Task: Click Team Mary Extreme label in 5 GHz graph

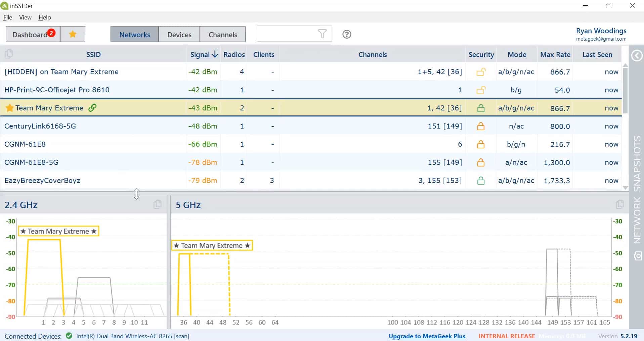Action: [x=212, y=246]
